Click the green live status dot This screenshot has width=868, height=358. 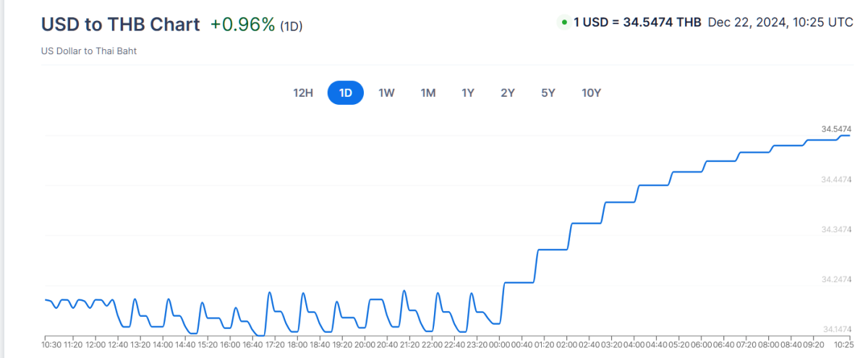pos(563,22)
